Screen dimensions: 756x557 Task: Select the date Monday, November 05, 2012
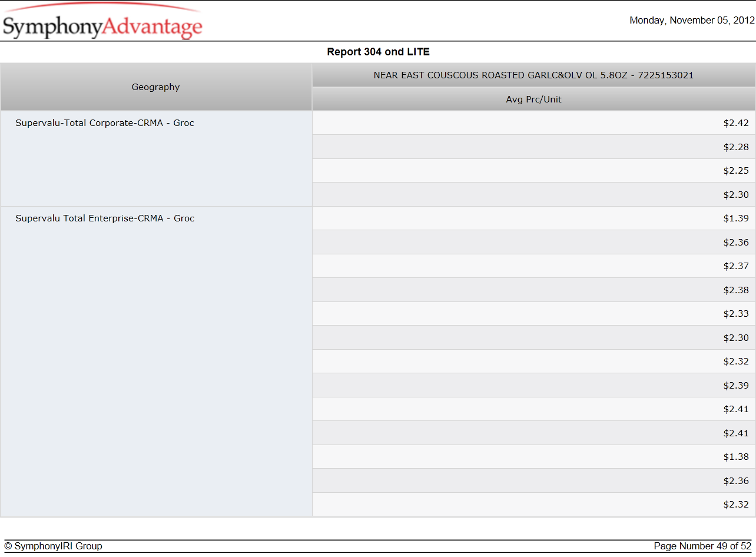click(692, 20)
